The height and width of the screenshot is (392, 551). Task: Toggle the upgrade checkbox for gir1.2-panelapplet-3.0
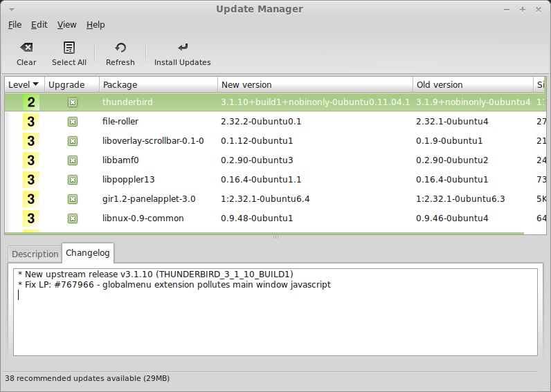[73, 199]
